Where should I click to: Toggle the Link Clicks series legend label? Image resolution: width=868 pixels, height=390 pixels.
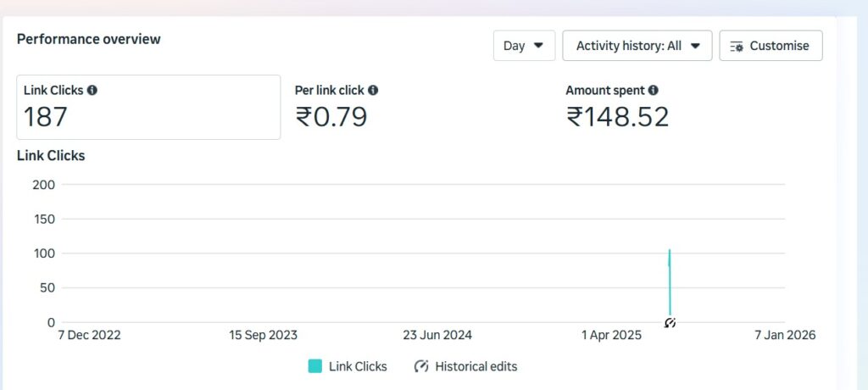coord(358,366)
